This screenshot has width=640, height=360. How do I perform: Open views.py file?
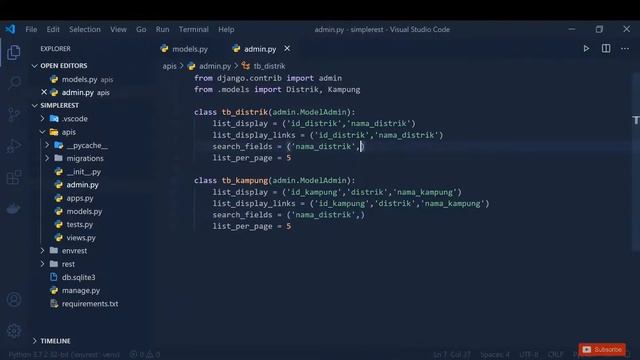click(81, 238)
